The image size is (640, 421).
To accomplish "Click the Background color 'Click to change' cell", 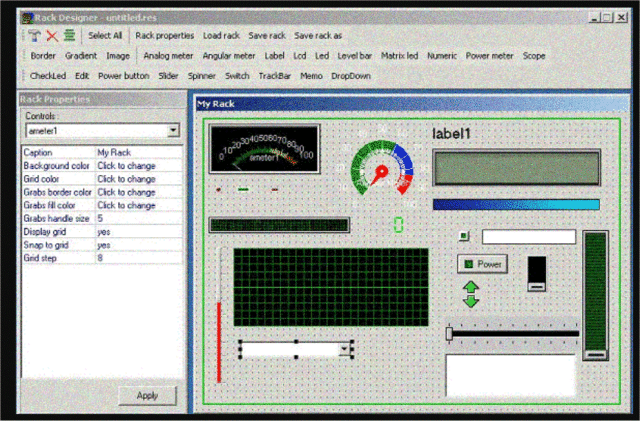I will [x=138, y=165].
